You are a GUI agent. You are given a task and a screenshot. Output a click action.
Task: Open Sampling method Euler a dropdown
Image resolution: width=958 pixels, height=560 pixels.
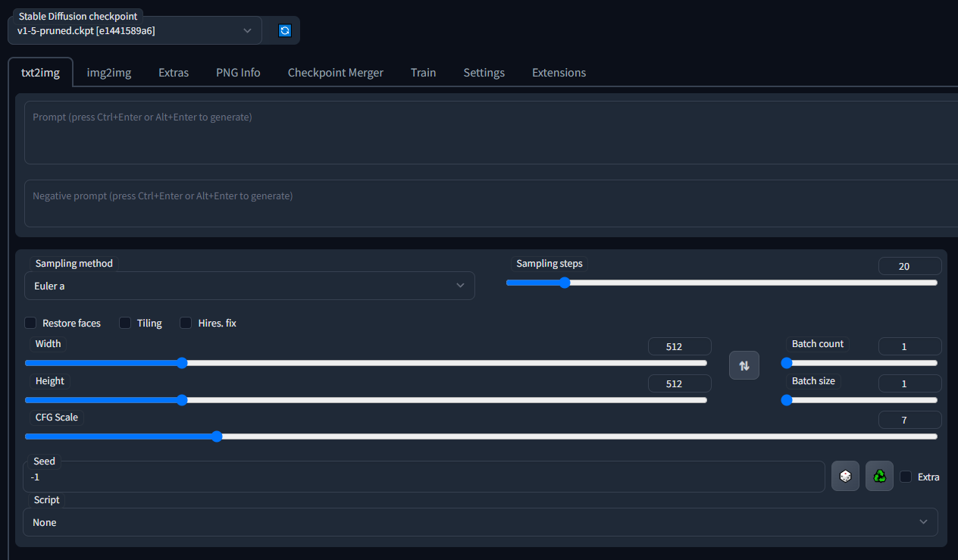tap(249, 286)
